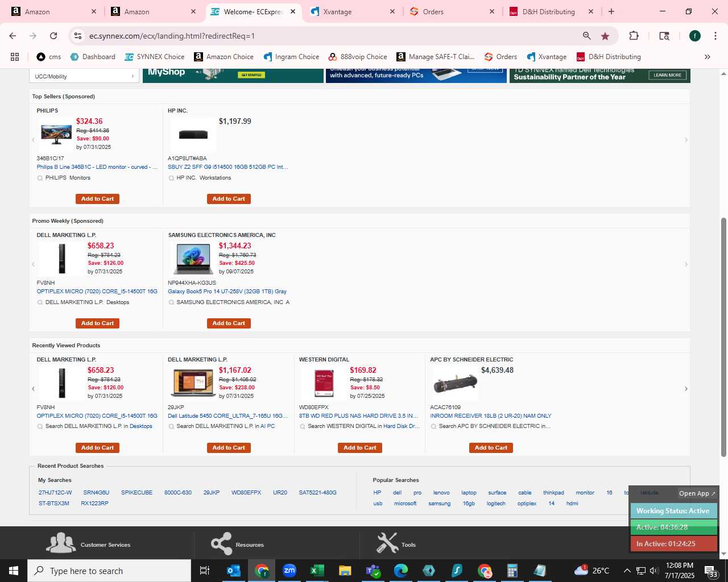Open the clock showing 12:08 PM

tap(680, 571)
